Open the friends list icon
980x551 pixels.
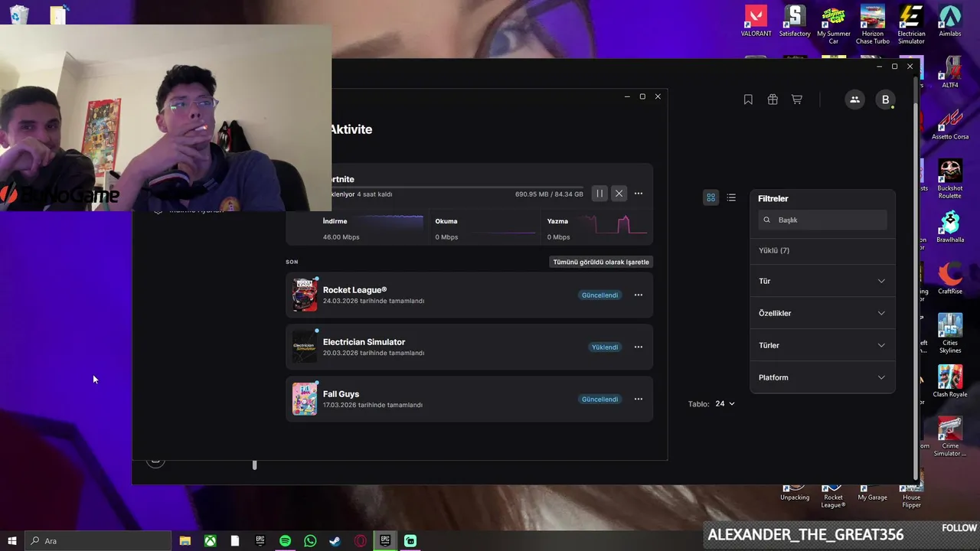point(854,99)
